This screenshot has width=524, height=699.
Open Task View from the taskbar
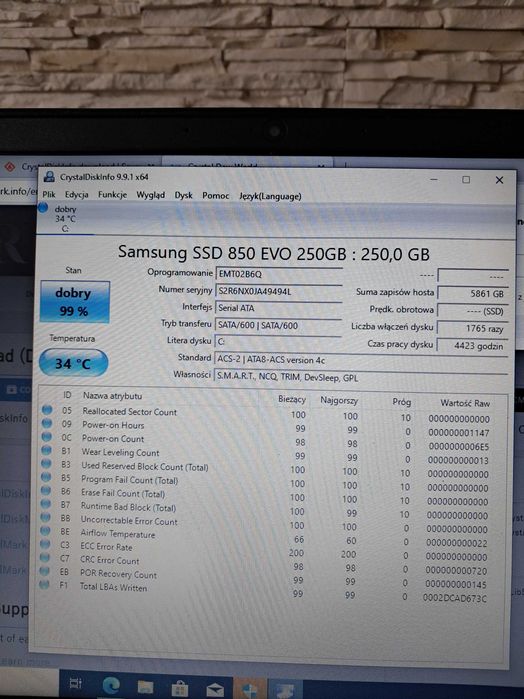pos(75,683)
